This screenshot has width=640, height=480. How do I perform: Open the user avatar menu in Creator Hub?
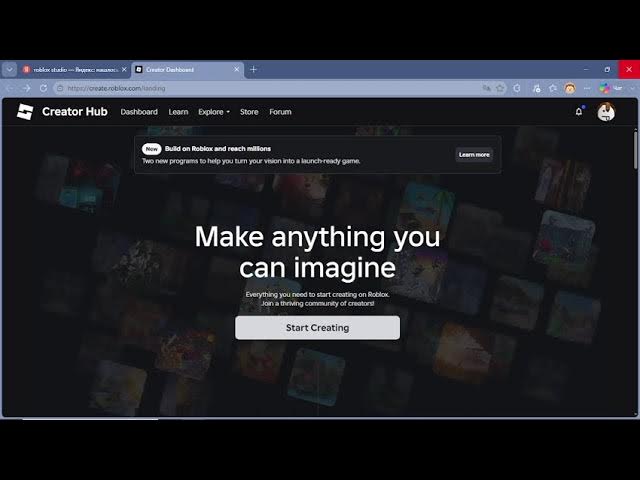(x=606, y=112)
